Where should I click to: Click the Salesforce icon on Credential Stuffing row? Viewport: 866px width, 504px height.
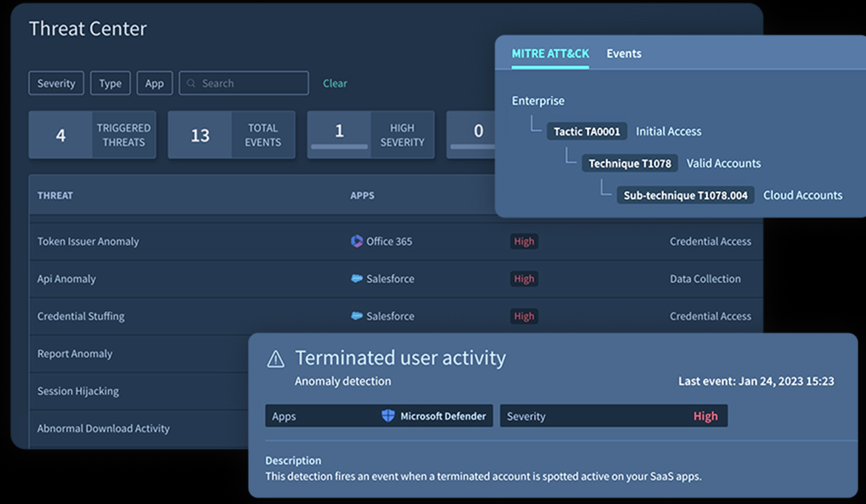click(x=357, y=316)
